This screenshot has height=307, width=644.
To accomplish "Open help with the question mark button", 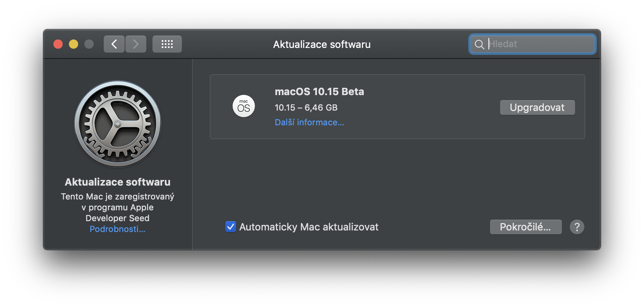I will coord(577,227).
